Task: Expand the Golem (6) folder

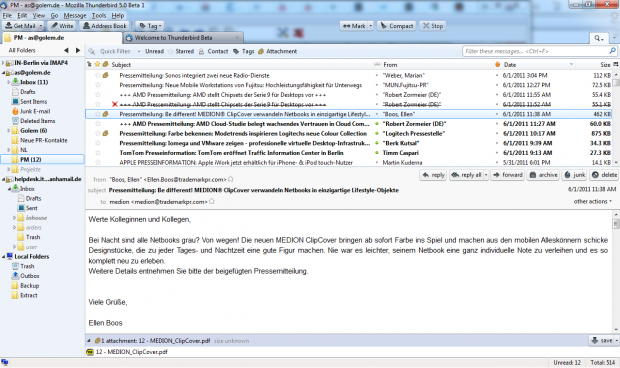Action: pyautogui.click(x=9, y=130)
